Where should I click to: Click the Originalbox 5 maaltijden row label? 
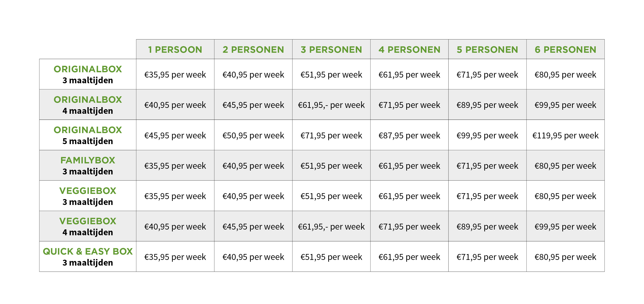pos(88,135)
